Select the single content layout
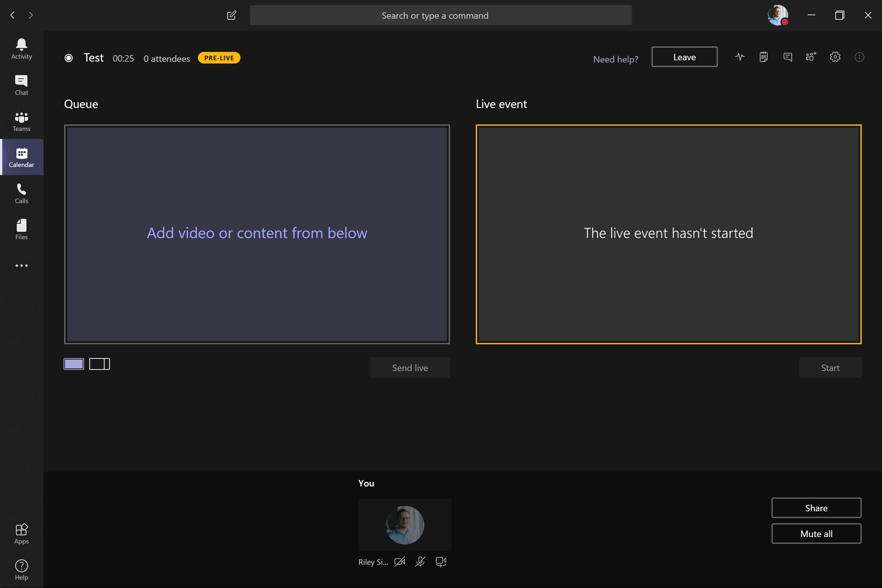Viewport: 882px width, 588px height. 74,364
